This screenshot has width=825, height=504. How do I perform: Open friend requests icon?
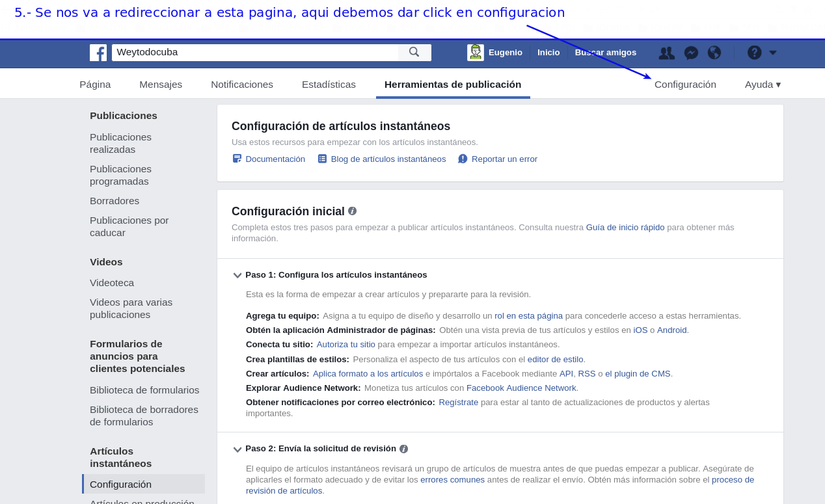click(x=666, y=53)
